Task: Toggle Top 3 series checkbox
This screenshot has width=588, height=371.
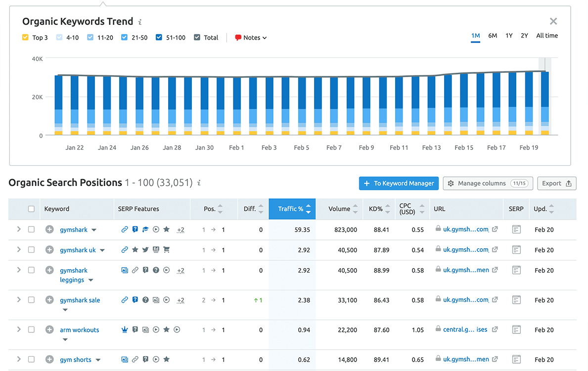Action: coord(25,37)
